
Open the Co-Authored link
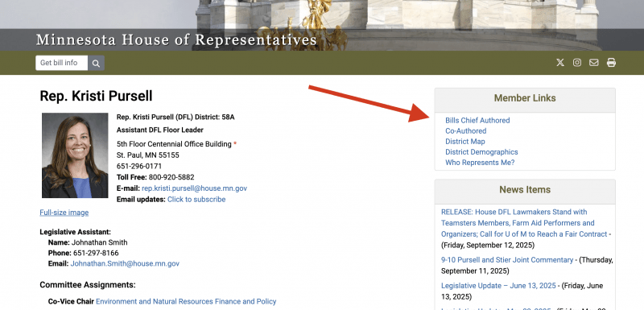[466, 131]
